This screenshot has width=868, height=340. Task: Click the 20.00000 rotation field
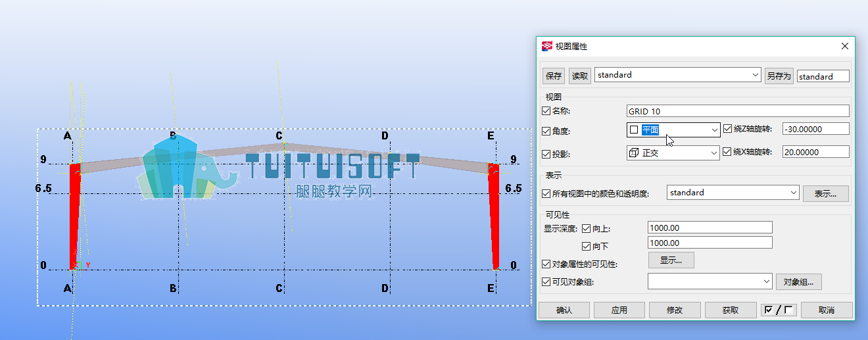click(815, 152)
